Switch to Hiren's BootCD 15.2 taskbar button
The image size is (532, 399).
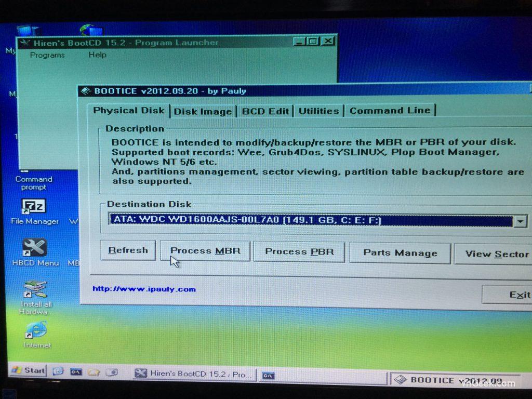(194, 374)
